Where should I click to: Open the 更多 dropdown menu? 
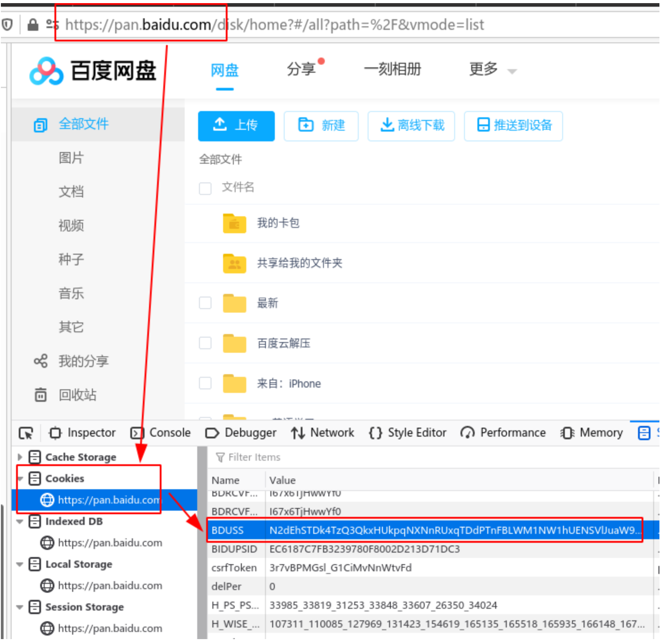click(x=493, y=70)
